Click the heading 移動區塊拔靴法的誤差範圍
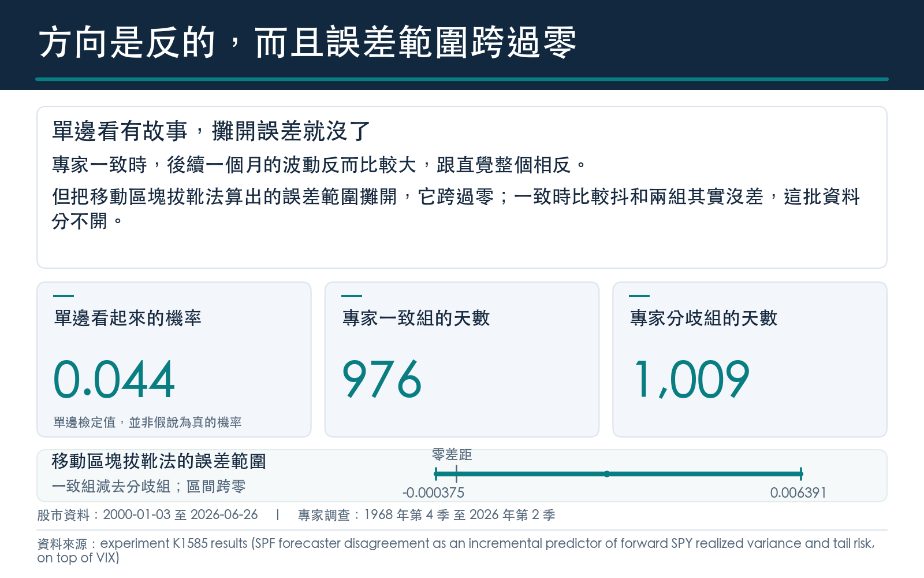924x578 pixels. [x=159, y=461]
